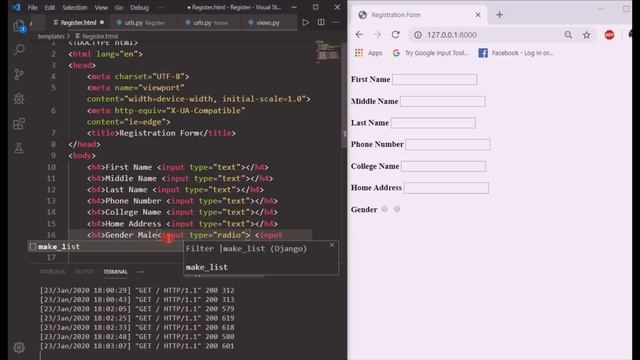Close the Registration Form tab

478,15
